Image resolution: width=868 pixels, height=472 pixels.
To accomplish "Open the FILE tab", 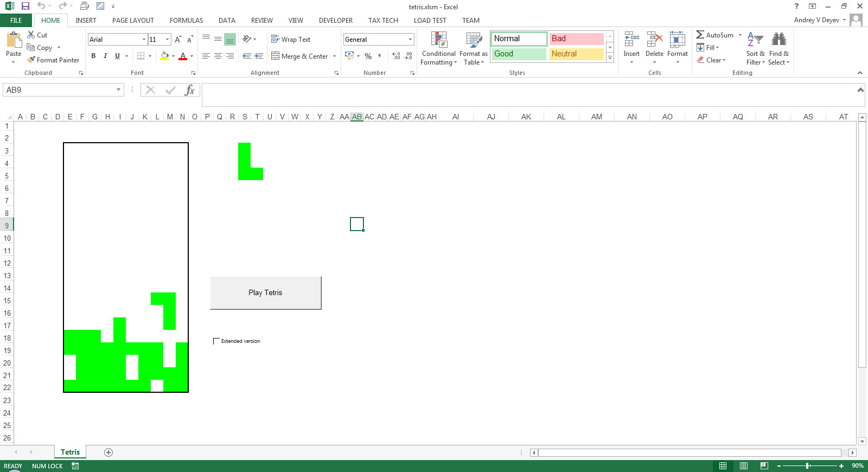I will pyautogui.click(x=16, y=20).
